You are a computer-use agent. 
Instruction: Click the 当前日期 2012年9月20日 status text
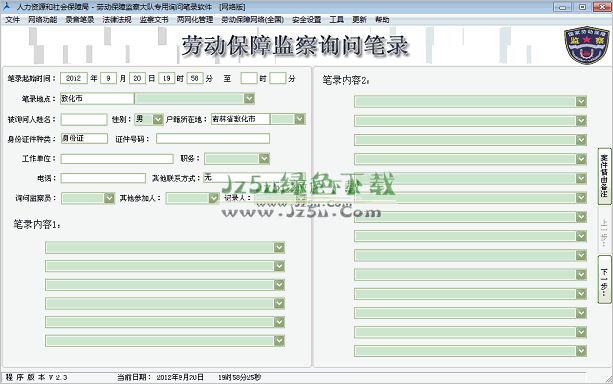click(x=160, y=377)
